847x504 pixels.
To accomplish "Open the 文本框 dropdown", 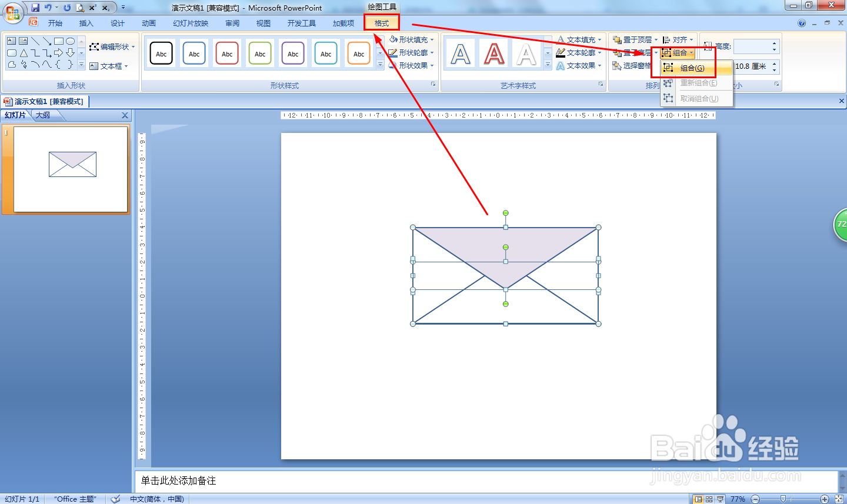I will (x=109, y=66).
